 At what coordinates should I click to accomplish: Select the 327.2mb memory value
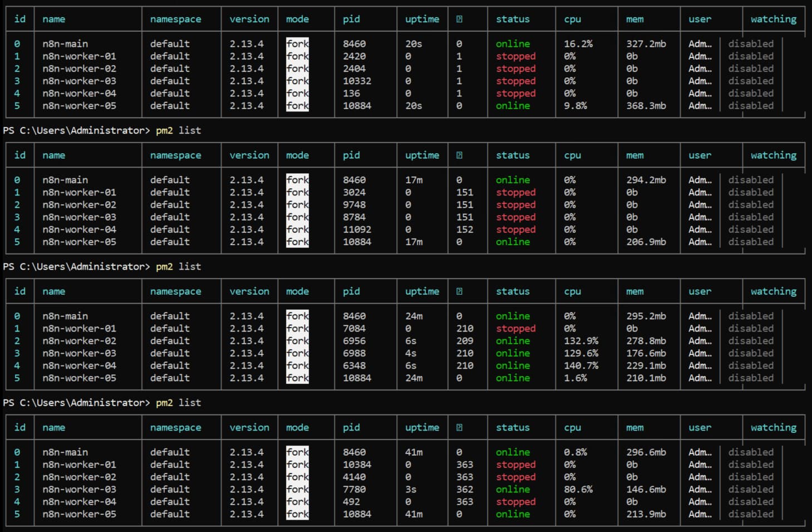pos(646,43)
